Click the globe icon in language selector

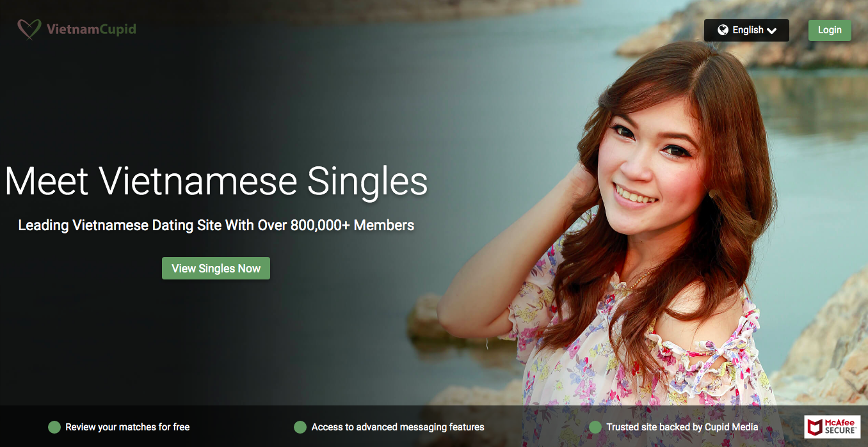[723, 30]
